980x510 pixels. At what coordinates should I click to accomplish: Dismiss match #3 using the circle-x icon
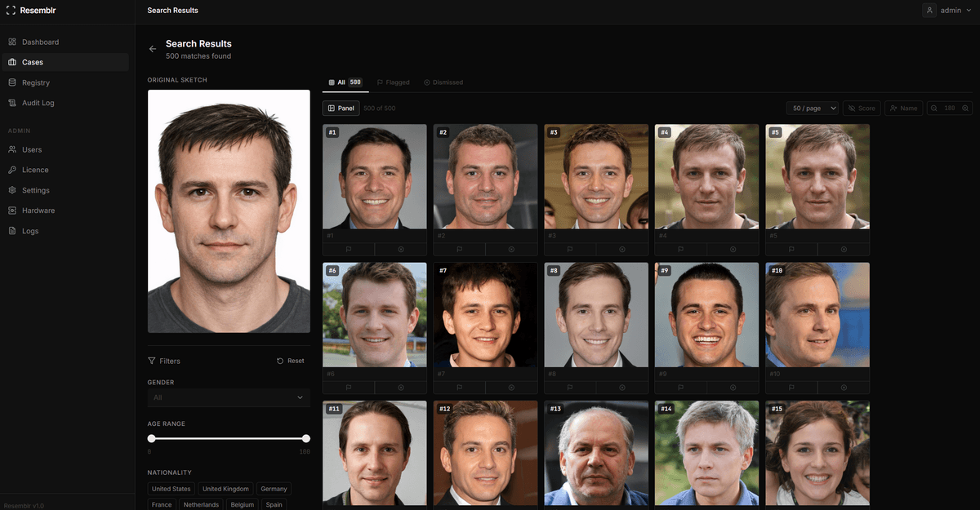622,249
